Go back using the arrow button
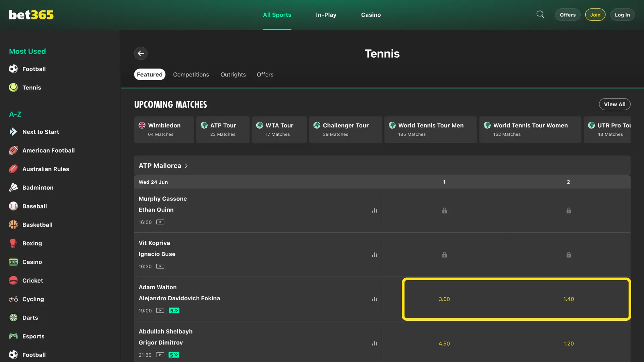Image resolution: width=644 pixels, height=362 pixels. point(141,53)
